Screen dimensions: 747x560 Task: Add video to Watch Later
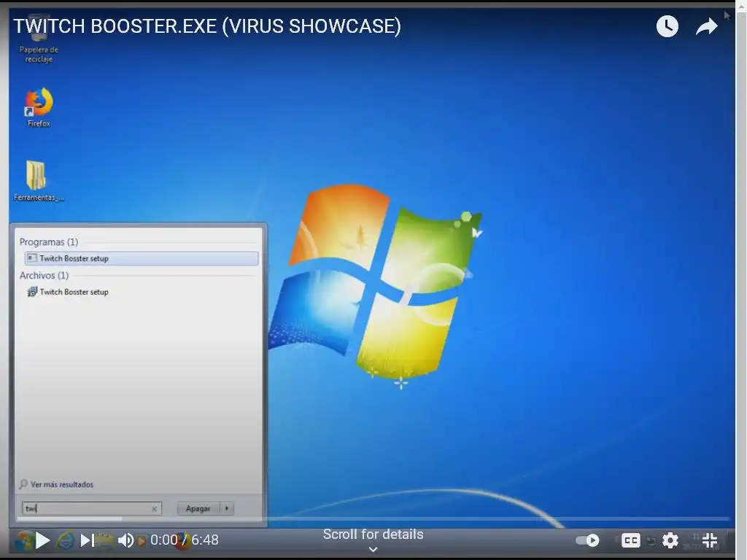(x=667, y=26)
